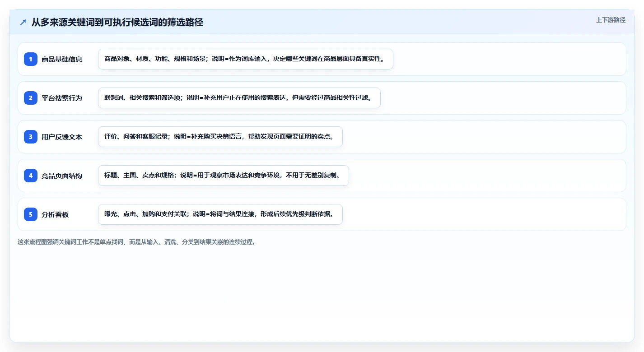
Task: Select the 平台搜索行为 step label
Action: (x=62, y=98)
